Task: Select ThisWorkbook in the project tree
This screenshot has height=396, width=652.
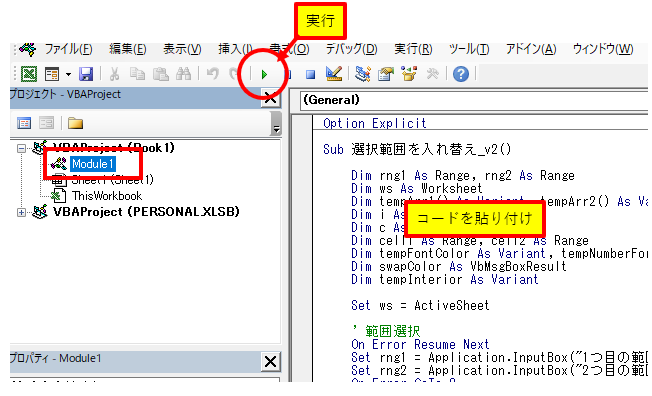Action: [107, 196]
